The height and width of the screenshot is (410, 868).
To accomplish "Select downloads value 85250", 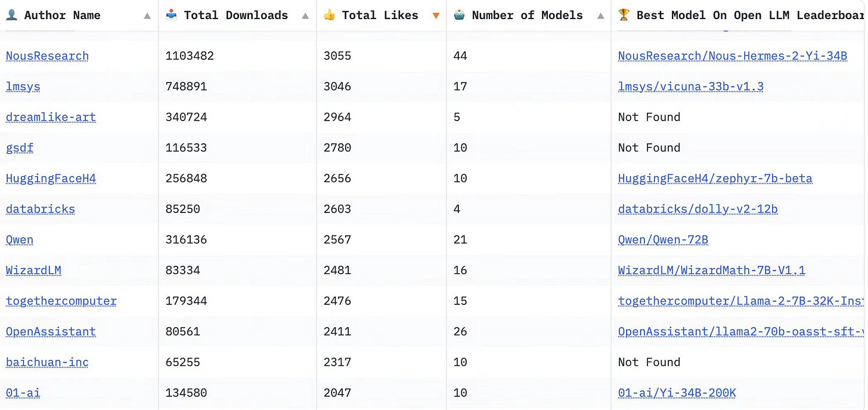I will pyautogui.click(x=182, y=209).
